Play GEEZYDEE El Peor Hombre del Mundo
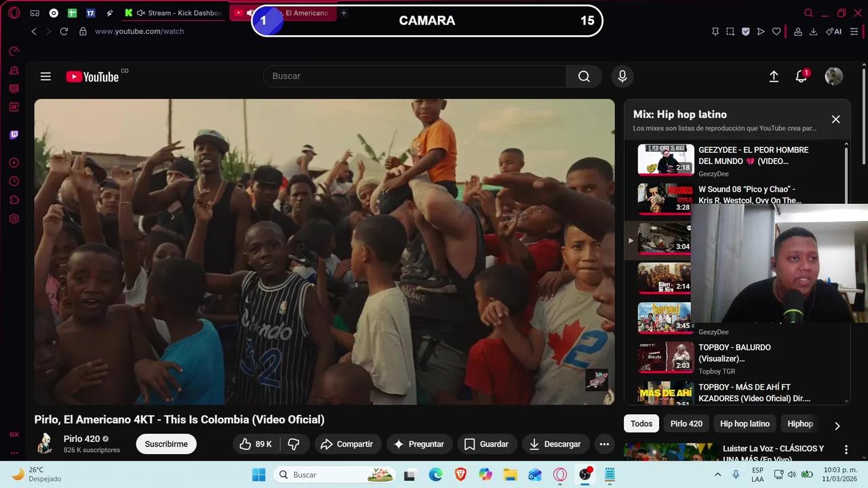 pos(735,160)
